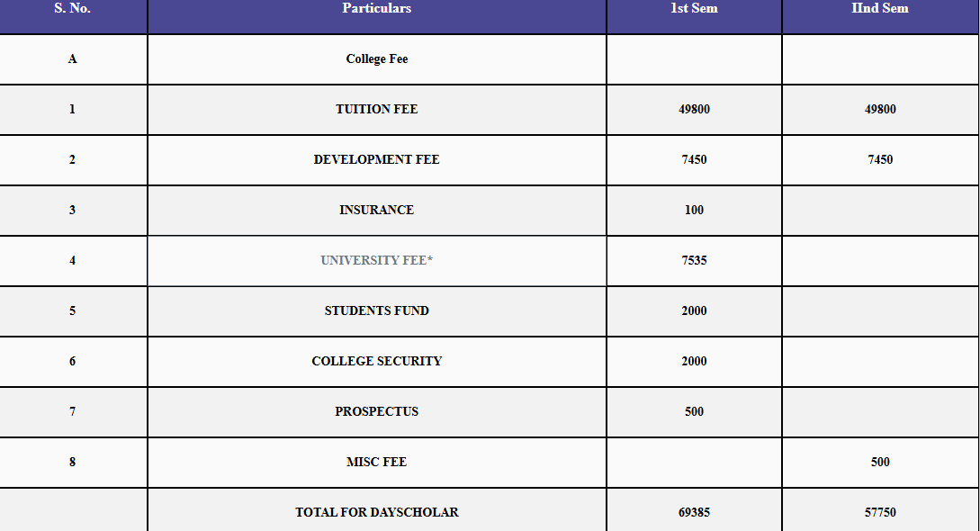980x531 pixels.
Task: Select the MISC FEE cell
Action: [376, 463]
